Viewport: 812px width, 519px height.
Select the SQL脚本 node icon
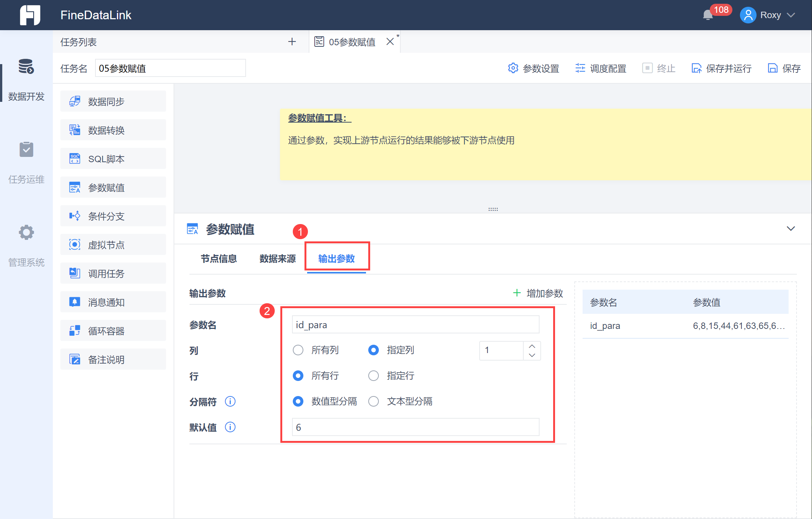point(75,159)
